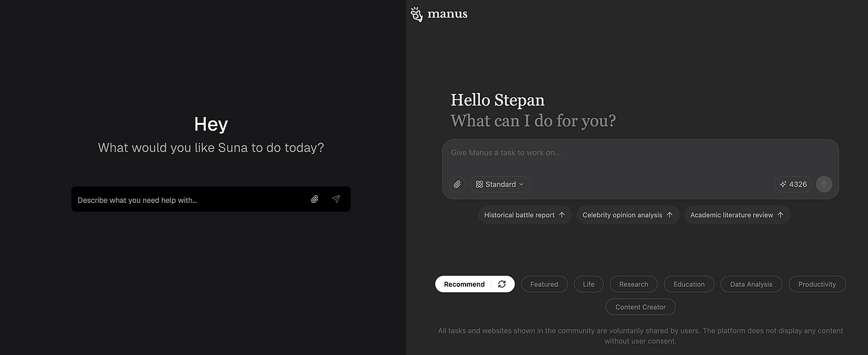
Task: Open the Standard mode dropdown
Action: pyautogui.click(x=500, y=184)
